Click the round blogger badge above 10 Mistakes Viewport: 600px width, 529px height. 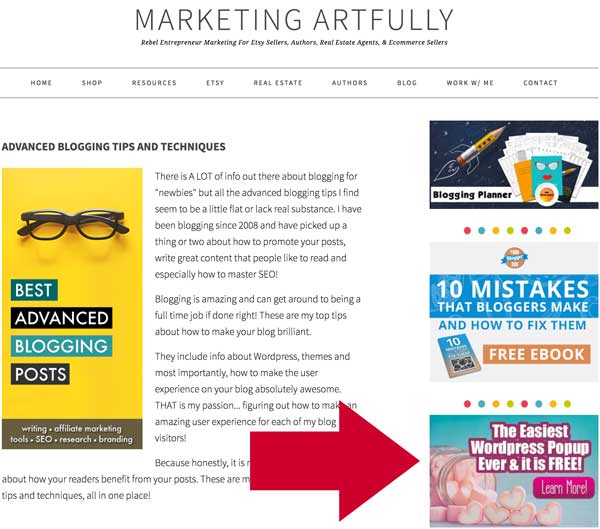pos(514,258)
